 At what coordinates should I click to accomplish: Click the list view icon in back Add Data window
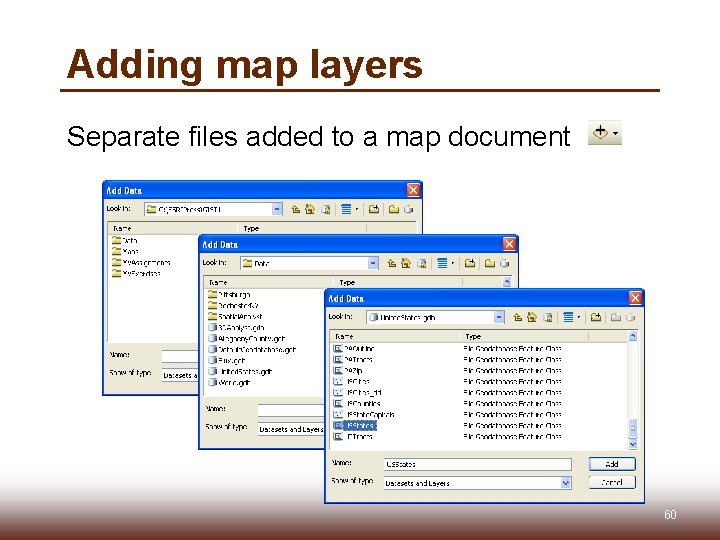(346, 209)
